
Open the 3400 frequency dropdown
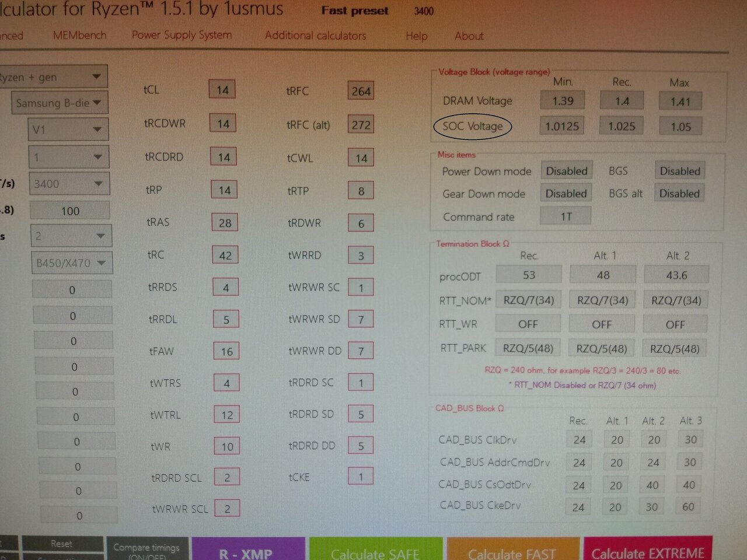pyautogui.click(x=69, y=184)
